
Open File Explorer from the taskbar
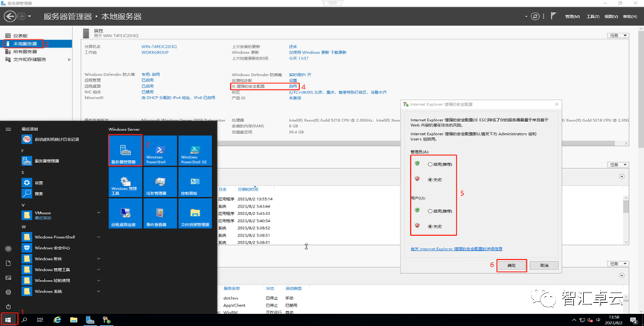pos(74,319)
